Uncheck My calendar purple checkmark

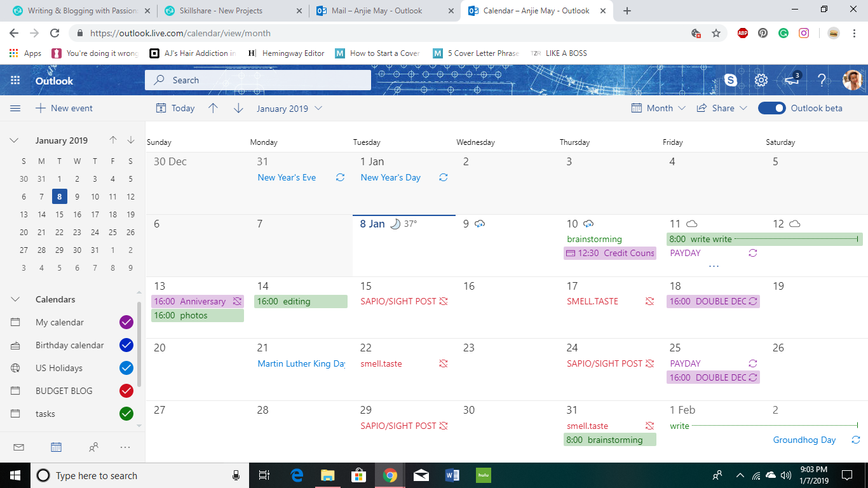click(x=126, y=322)
